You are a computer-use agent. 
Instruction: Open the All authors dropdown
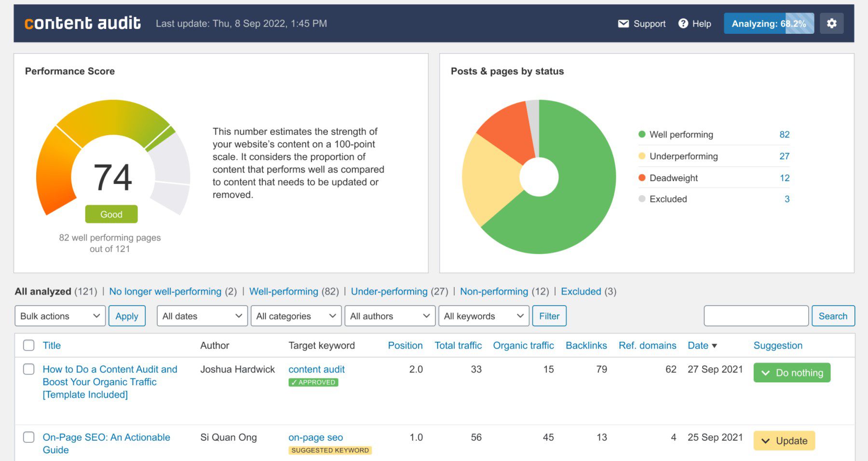tap(390, 316)
